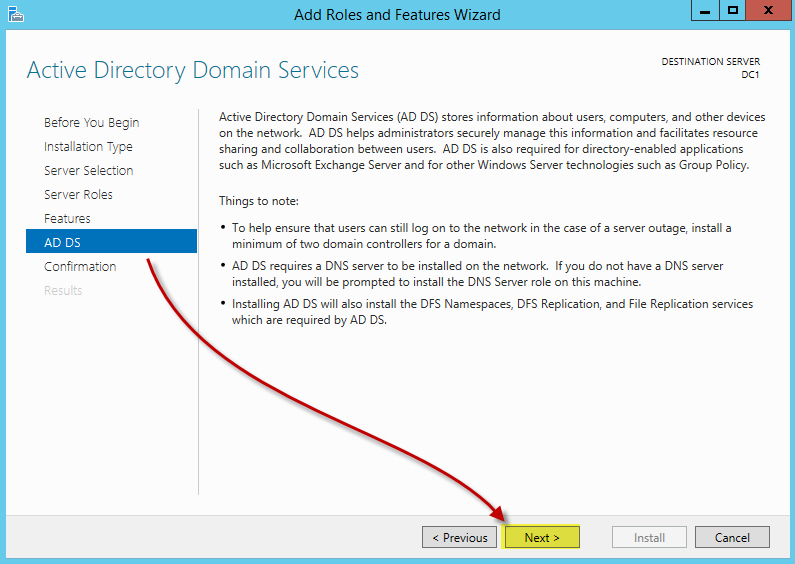Jump to the Confirmation step
This screenshot has width=795, height=564.
tap(80, 266)
